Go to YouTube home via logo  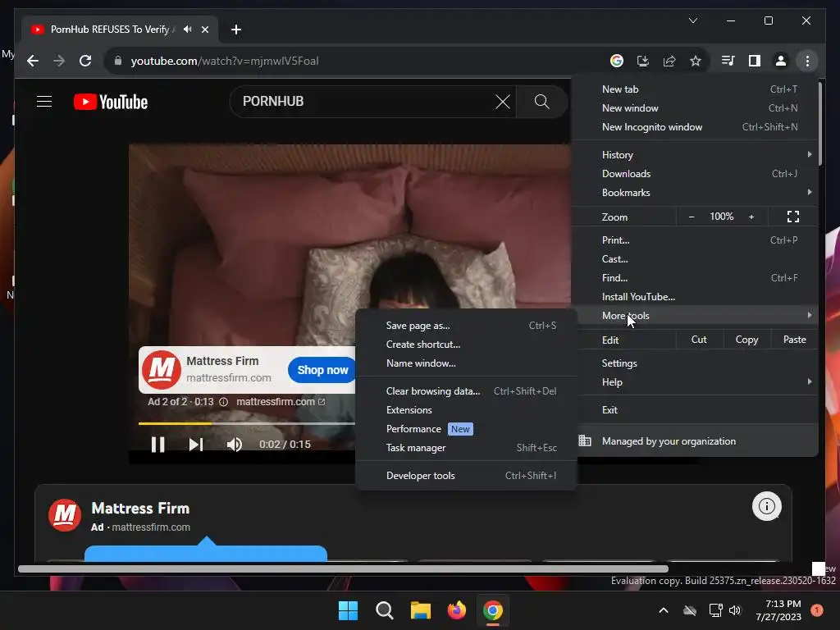(111, 102)
